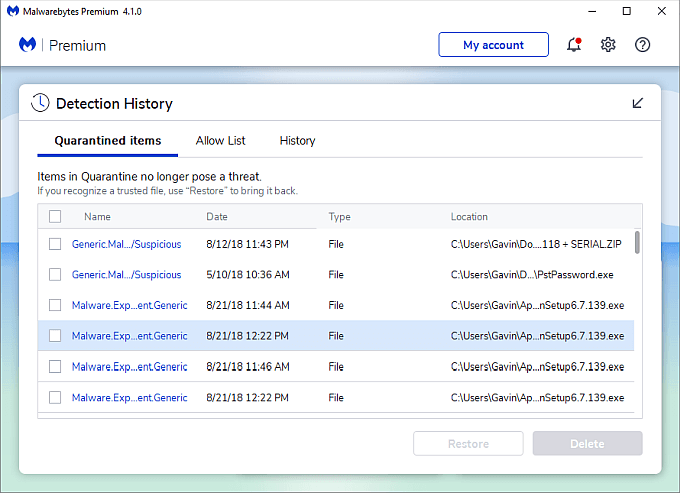Click the My account button
Image resolution: width=680 pixels, height=493 pixels.
(x=493, y=45)
